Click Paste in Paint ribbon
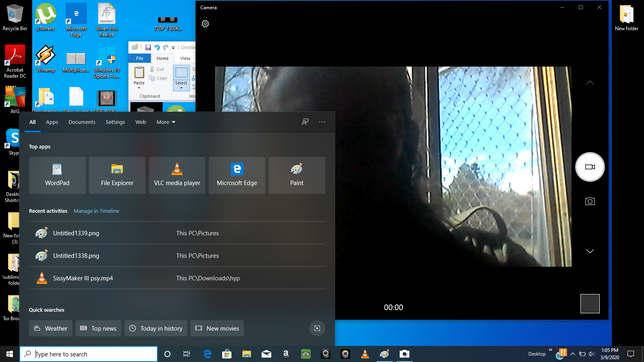Screen dimensions: 644x362 coord(139,77)
